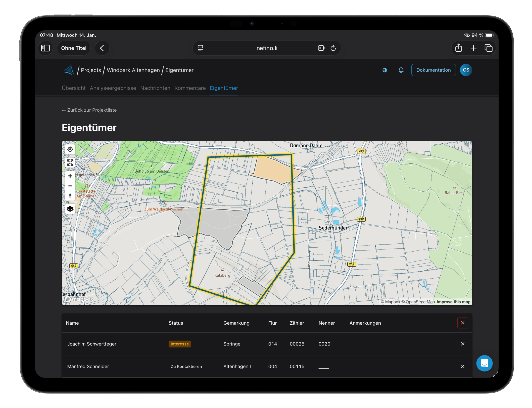Toggle map fullscreen with expand icon
This screenshot has width=532, height=408.
click(x=70, y=162)
